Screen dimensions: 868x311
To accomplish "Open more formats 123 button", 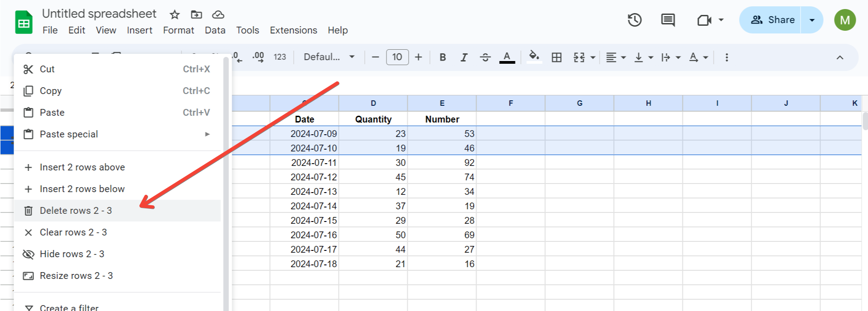I will tap(280, 57).
